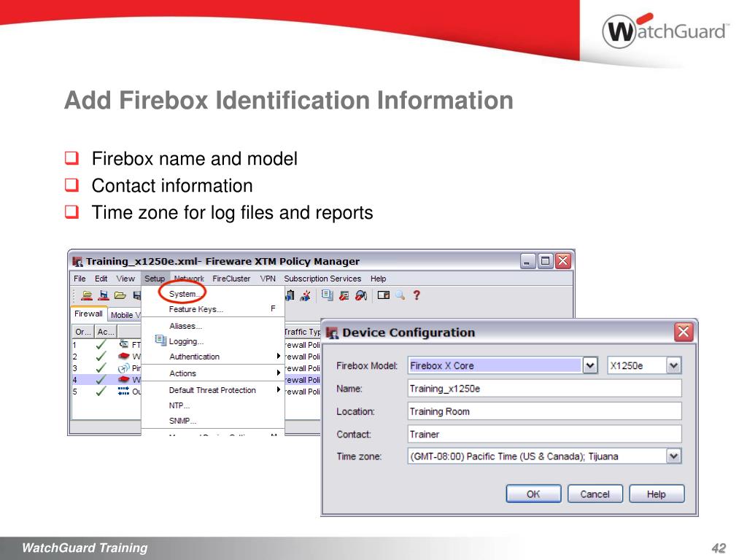Click the red star figure toolbar icon
747x560 pixels.
(x=306, y=295)
